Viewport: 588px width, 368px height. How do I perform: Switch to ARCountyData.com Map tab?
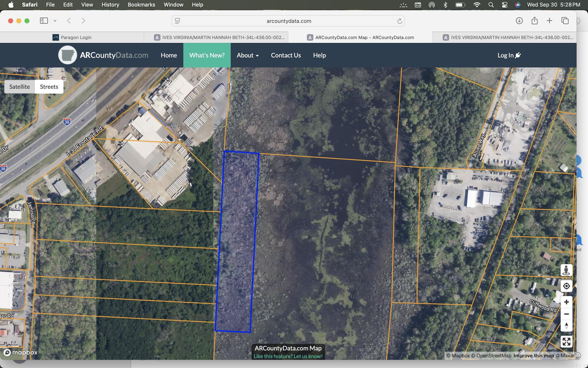[x=360, y=37]
